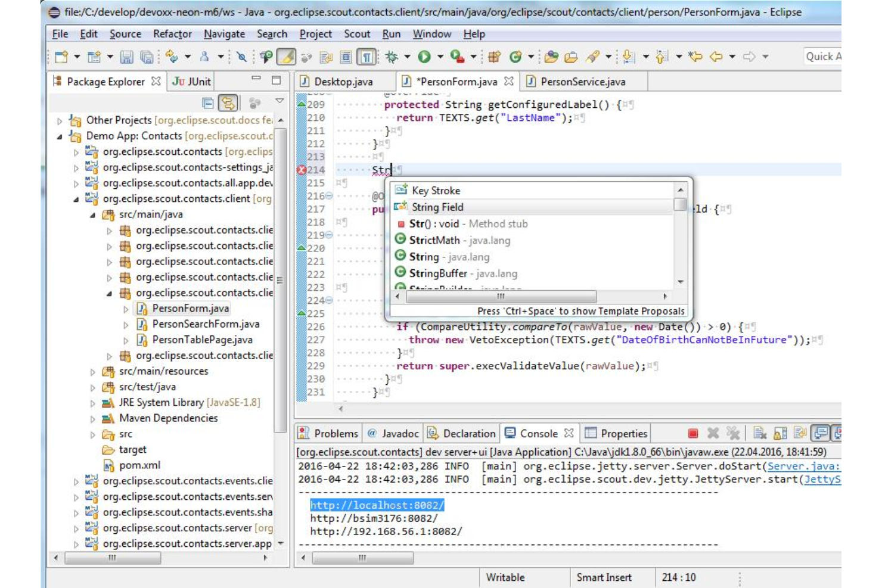This screenshot has height=588, width=882.
Task: Open the Run dropdown arrow
Action: point(440,57)
